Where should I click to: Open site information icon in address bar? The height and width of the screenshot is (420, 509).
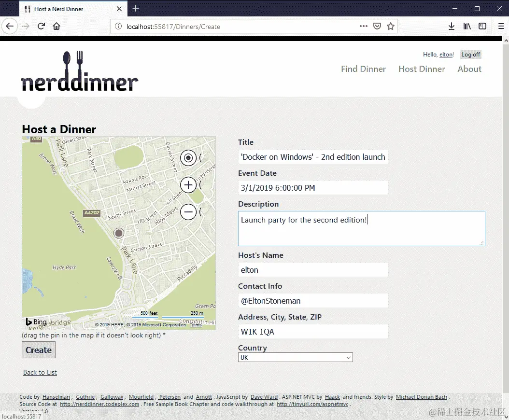[118, 26]
